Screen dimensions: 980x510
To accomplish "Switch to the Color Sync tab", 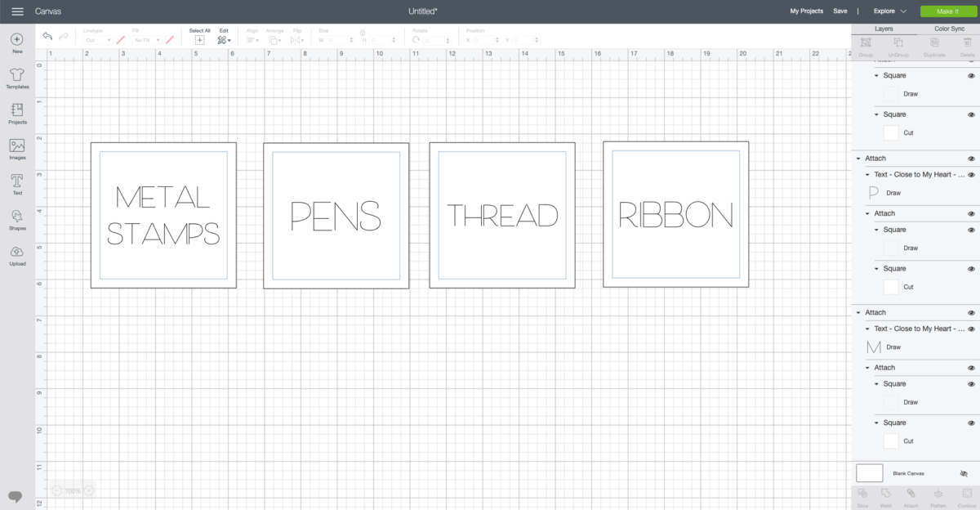I will coord(949,29).
